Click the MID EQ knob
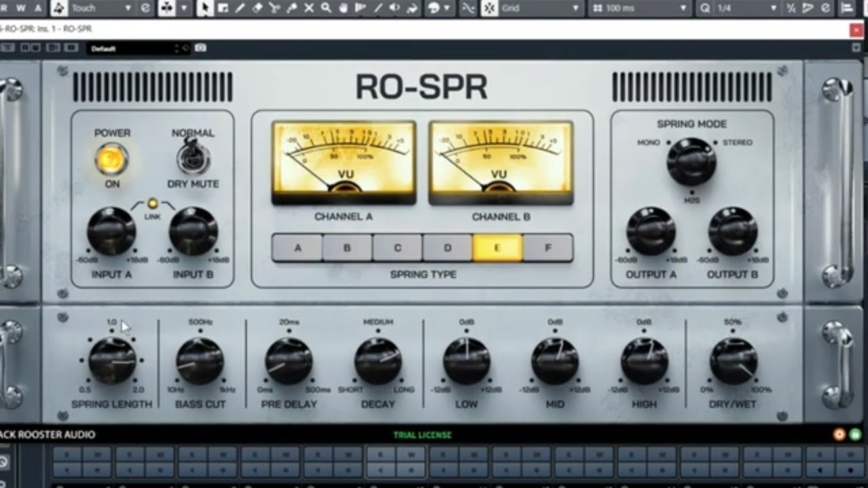Image resolution: width=868 pixels, height=488 pixels. (x=555, y=361)
